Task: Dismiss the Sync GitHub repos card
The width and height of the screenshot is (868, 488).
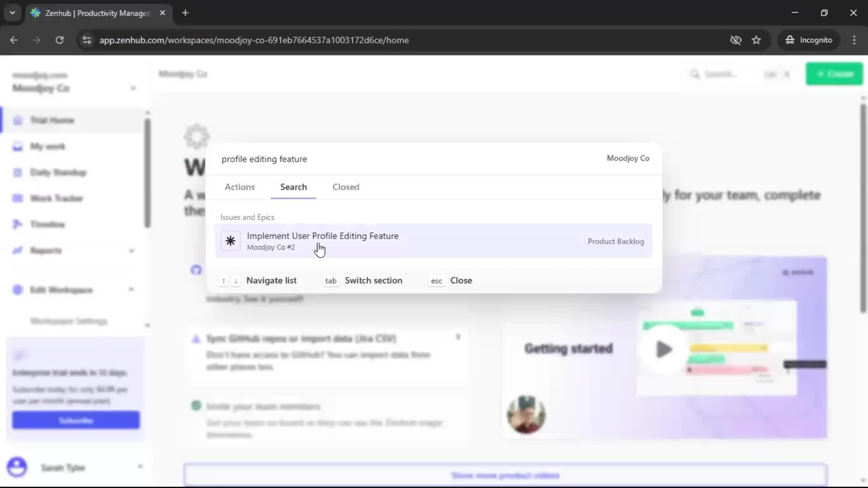Action: (458, 337)
